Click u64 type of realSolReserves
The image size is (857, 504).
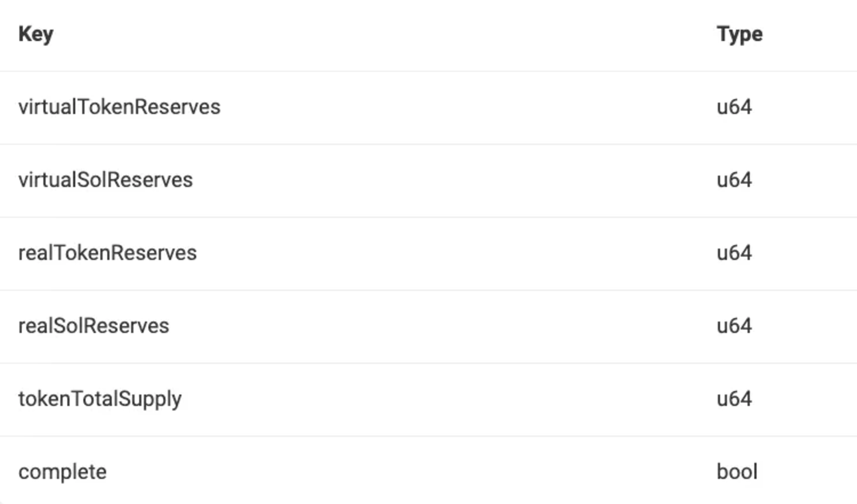734,326
